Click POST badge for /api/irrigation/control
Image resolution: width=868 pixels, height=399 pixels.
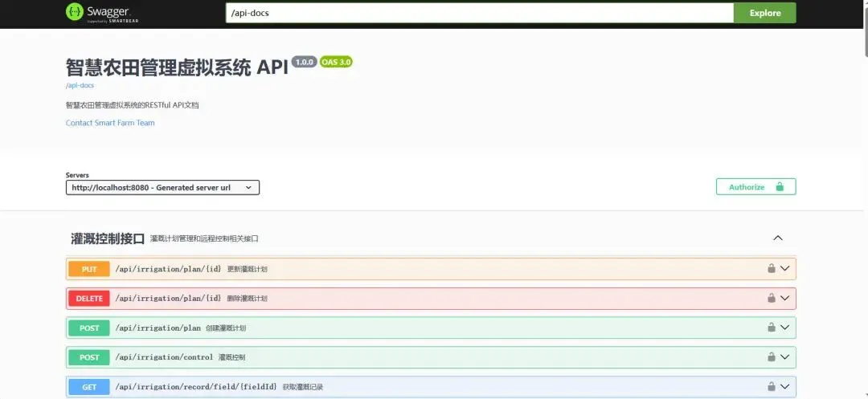(x=89, y=357)
